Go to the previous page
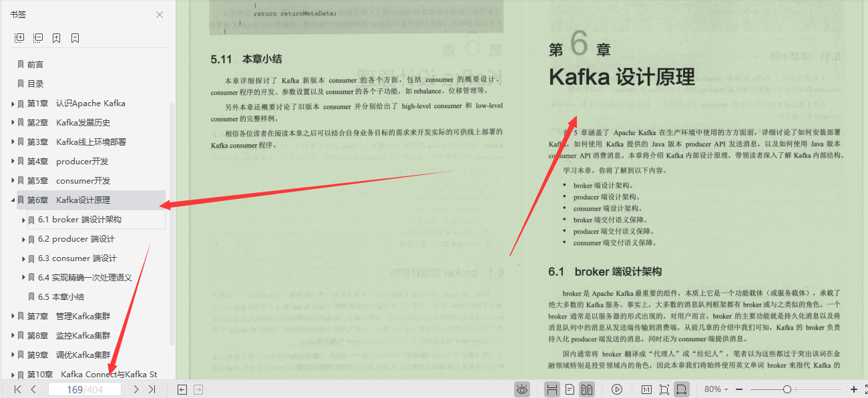Screen dimensions: 868x398 coord(33,389)
